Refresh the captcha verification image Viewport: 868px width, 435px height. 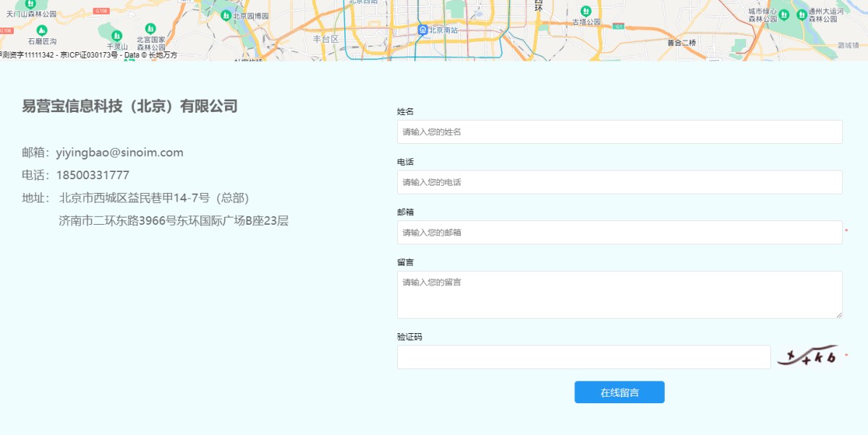807,356
